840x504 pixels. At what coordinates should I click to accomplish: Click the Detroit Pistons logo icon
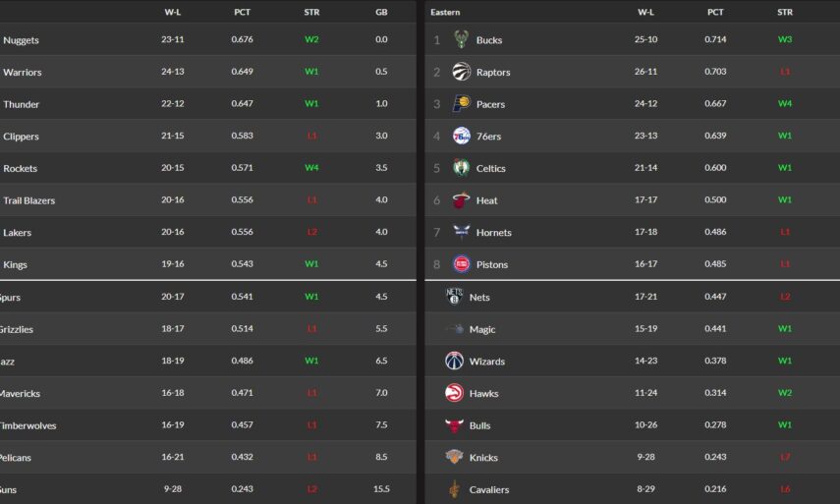click(x=461, y=264)
